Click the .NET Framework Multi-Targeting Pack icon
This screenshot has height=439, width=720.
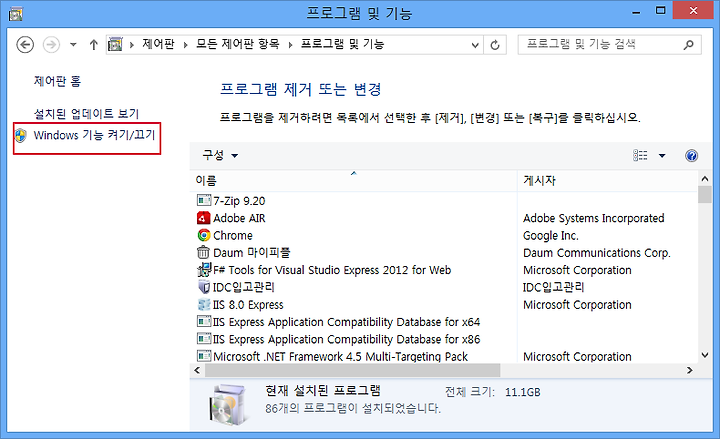click(204, 356)
